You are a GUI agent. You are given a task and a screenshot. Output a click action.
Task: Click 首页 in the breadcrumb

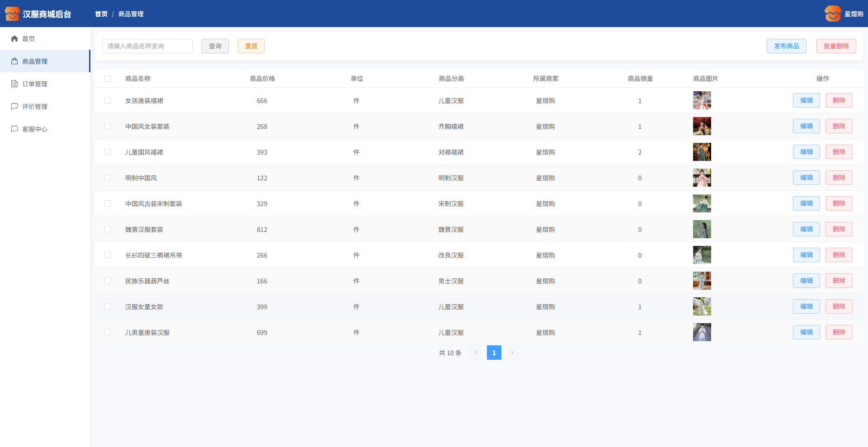[101, 14]
